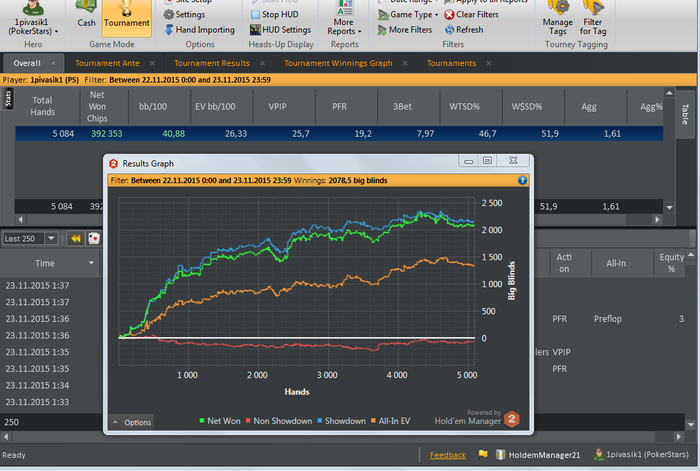The image size is (700, 471).
Task: Close the Tournament Winnings Graph tab
Action: (x=405, y=63)
